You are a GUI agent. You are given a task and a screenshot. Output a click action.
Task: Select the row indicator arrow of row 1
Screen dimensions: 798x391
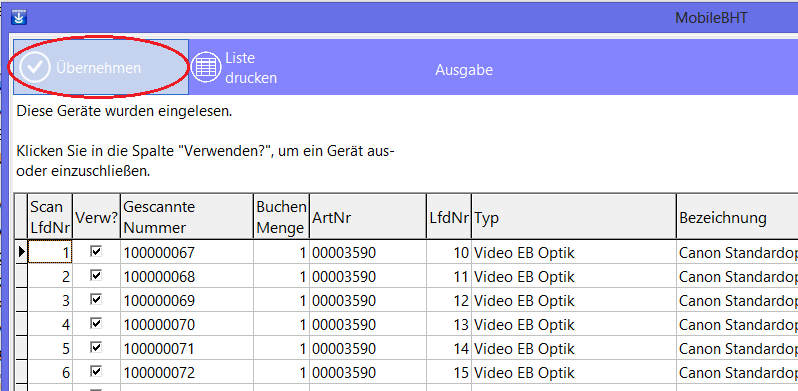click(21, 252)
